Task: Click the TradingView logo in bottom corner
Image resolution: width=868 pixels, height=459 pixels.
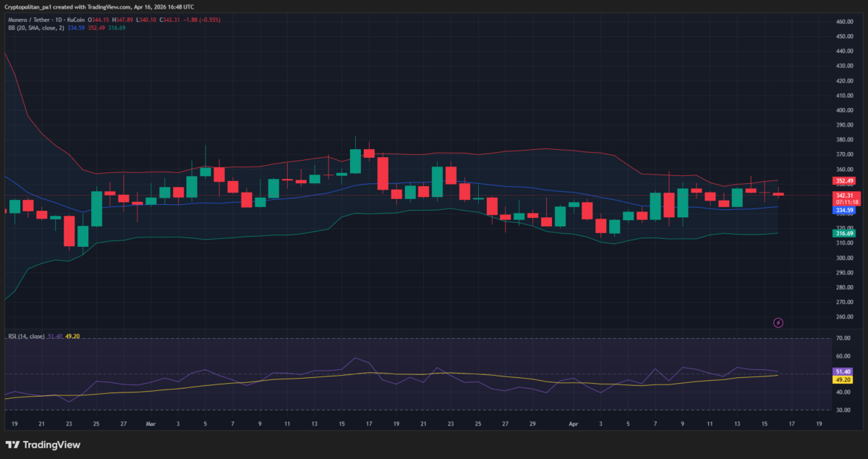Action: tap(43, 445)
